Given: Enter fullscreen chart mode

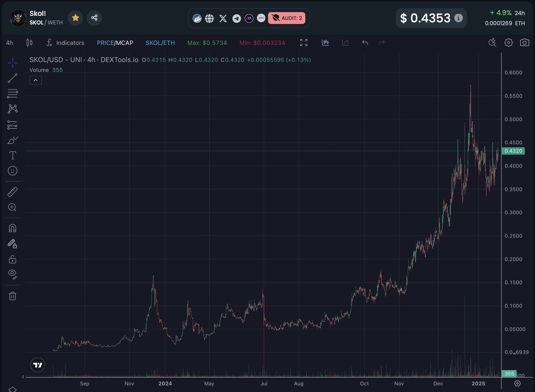Looking at the screenshot, I should 304,43.
